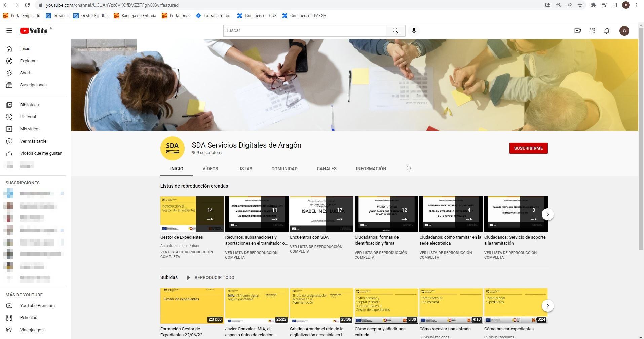Open the browser extensions puzzle icon
644x339 pixels.
coord(594,5)
